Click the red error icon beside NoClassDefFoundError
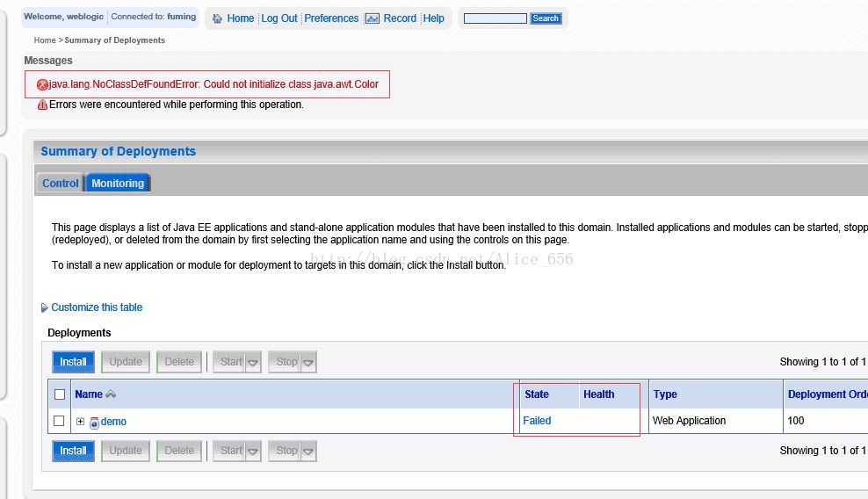The image size is (868, 499). 42,85
